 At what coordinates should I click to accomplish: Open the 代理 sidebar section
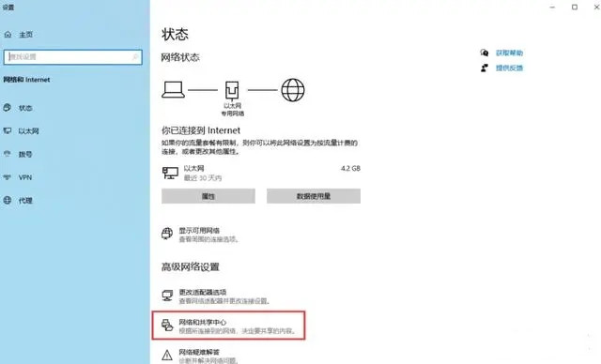click(x=25, y=200)
